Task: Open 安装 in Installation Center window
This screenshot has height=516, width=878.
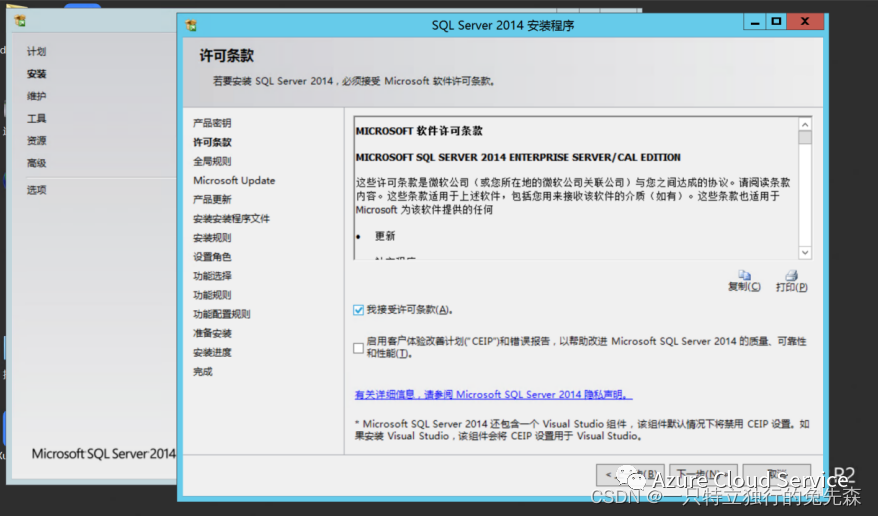Action: tap(36, 74)
